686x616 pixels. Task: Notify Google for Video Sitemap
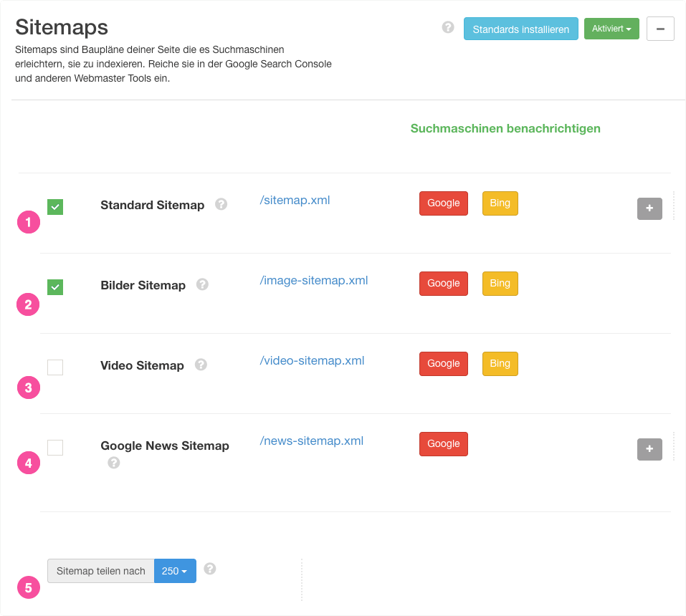(444, 364)
